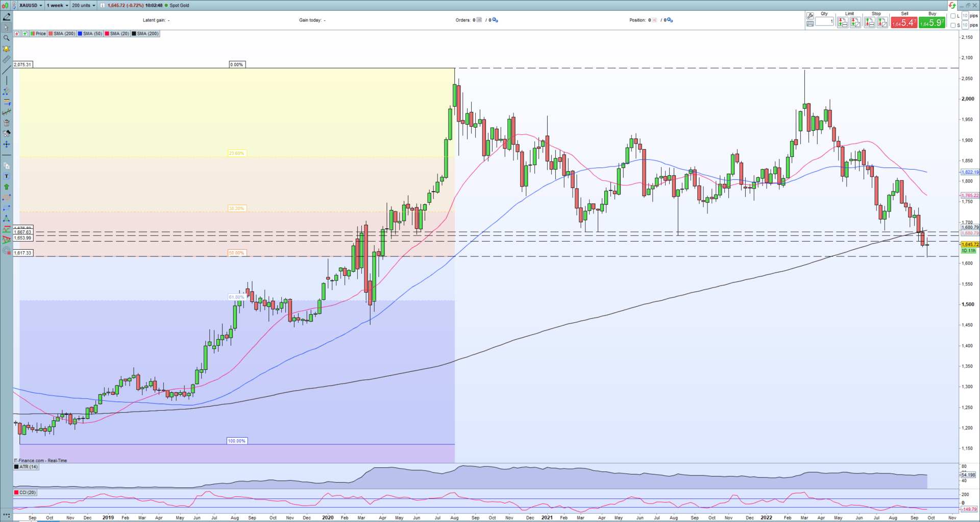Open the orders list icon
The height and width of the screenshot is (522, 980).
point(479,20)
